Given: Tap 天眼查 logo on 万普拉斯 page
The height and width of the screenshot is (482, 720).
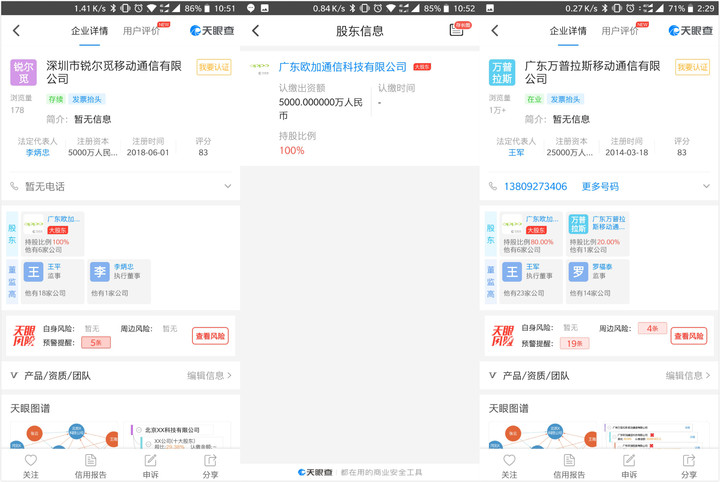Looking at the screenshot, I should coord(690,31).
